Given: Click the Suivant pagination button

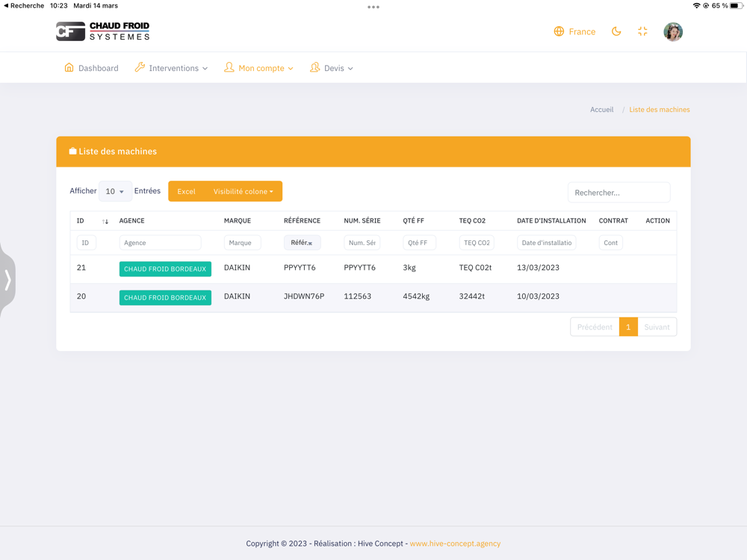Looking at the screenshot, I should 657,327.
